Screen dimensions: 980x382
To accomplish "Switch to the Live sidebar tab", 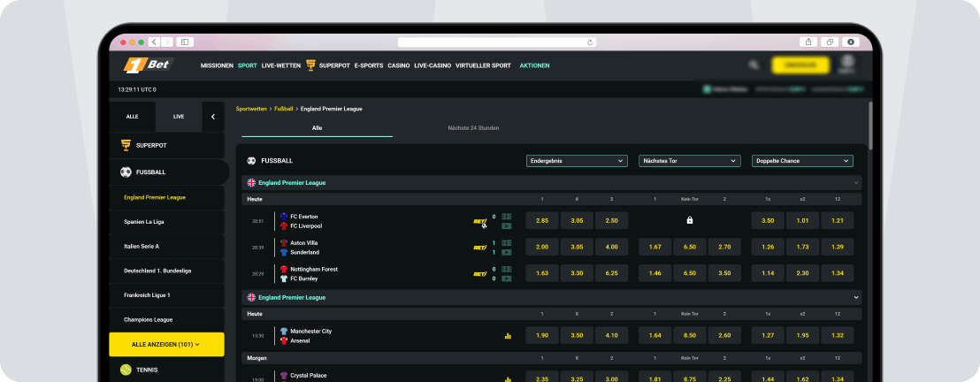I will click(179, 117).
